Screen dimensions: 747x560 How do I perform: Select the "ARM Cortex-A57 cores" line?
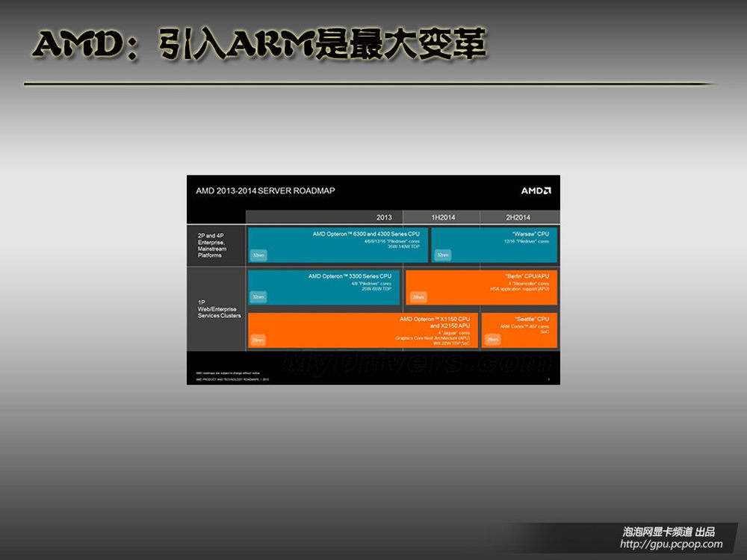[x=524, y=327]
